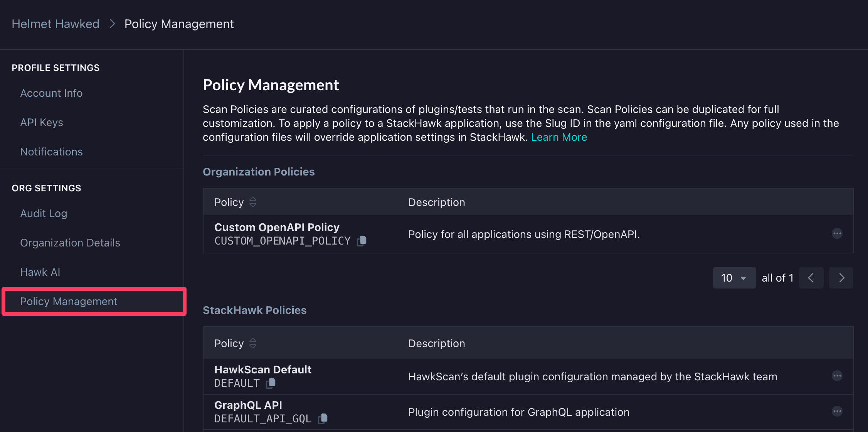Click the Learn More link
The height and width of the screenshot is (432, 868).
pos(559,137)
